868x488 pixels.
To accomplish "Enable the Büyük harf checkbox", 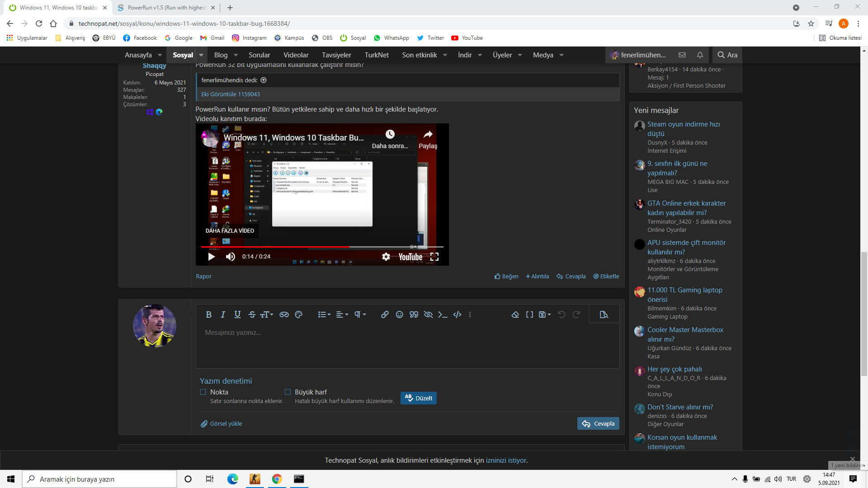I will [288, 392].
